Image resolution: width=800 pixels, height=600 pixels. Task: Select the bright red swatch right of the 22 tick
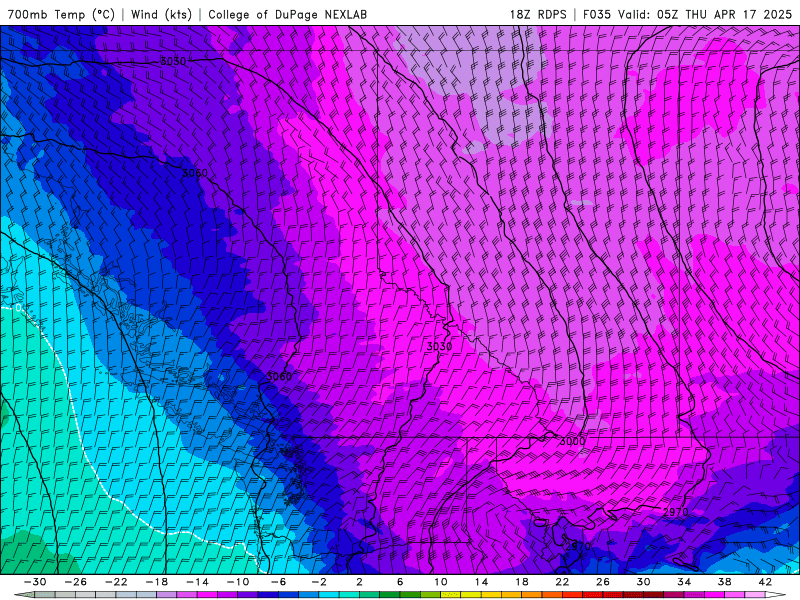(572, 595)
